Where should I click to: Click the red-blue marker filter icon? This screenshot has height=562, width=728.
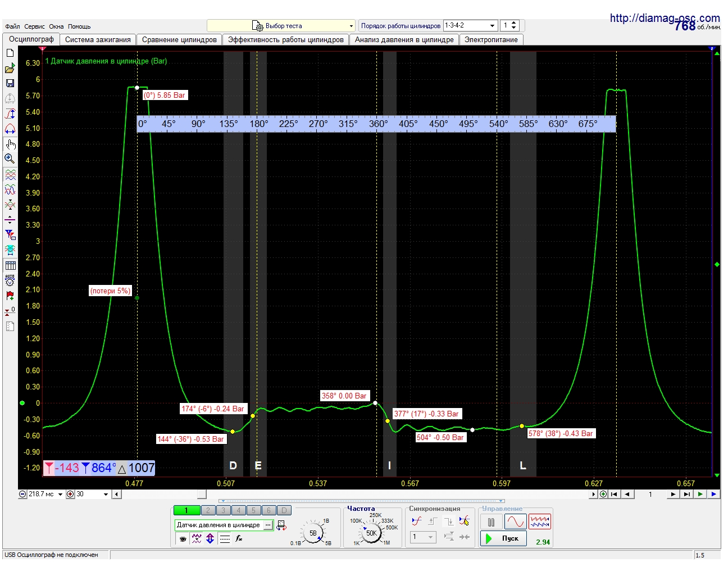click(x=10, y=235)
